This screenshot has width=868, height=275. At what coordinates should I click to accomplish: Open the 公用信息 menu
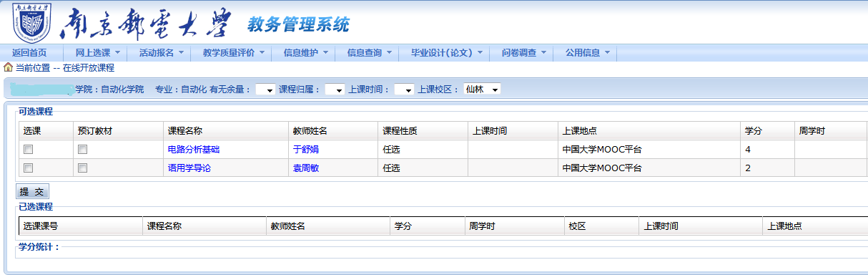pos(583,52)
